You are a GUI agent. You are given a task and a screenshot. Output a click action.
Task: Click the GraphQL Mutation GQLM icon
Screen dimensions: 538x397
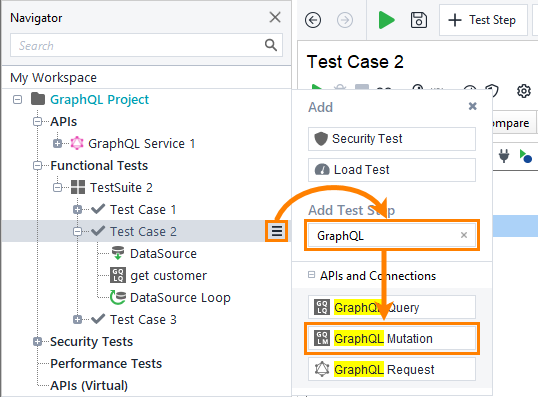322,338
